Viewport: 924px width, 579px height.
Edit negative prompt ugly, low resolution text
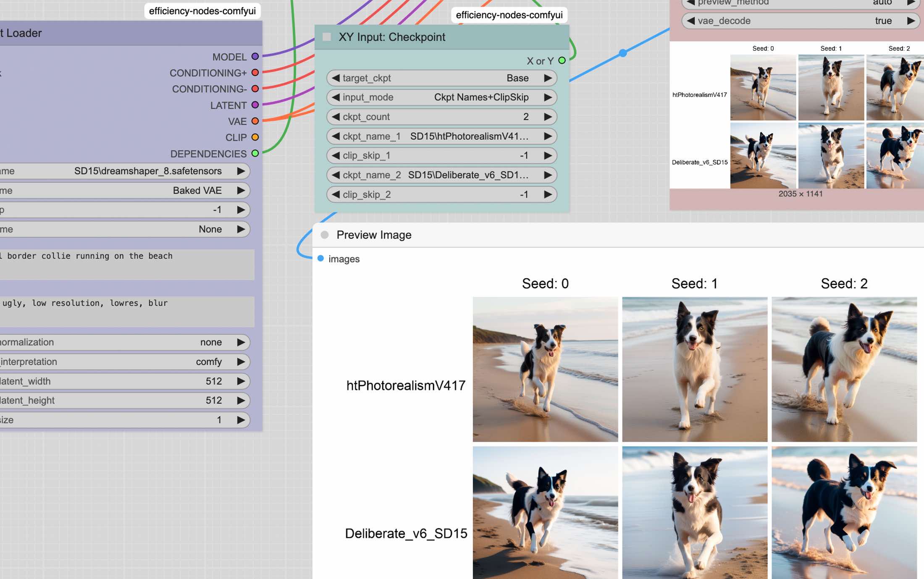pos(127,312)
